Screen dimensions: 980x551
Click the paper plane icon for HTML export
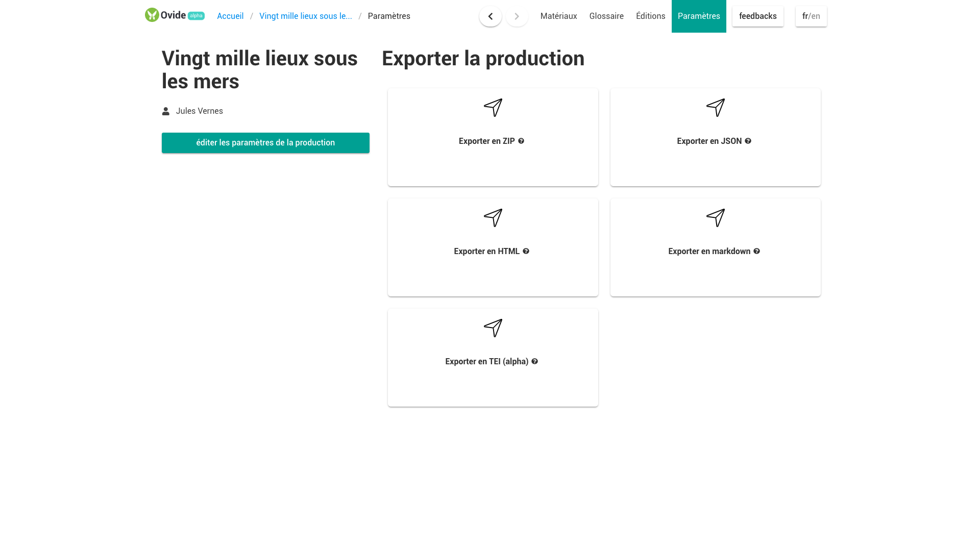point(493,218)
